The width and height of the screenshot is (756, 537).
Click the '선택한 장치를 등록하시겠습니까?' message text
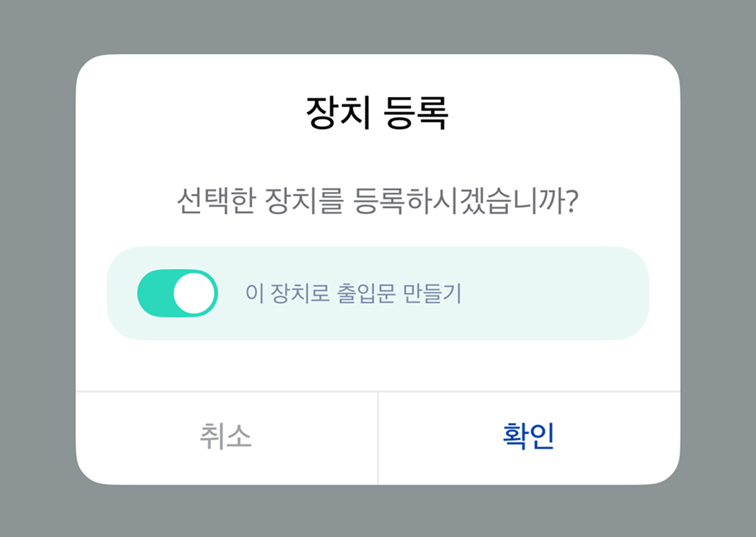tap(377, 203)
